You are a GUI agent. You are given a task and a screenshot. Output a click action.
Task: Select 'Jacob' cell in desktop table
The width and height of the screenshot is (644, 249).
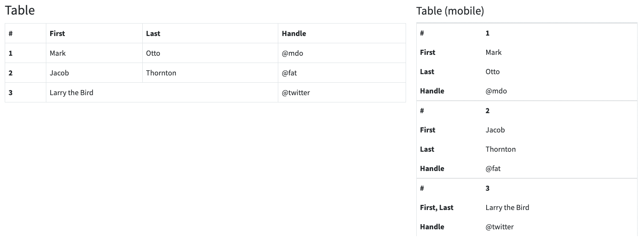(94, 73)
